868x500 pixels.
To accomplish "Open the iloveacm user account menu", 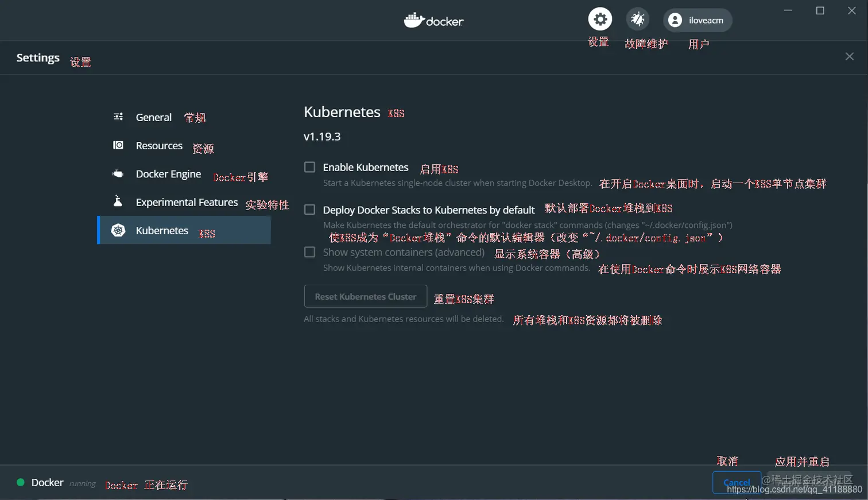I will pyautogui.click(x=697, y=20).
